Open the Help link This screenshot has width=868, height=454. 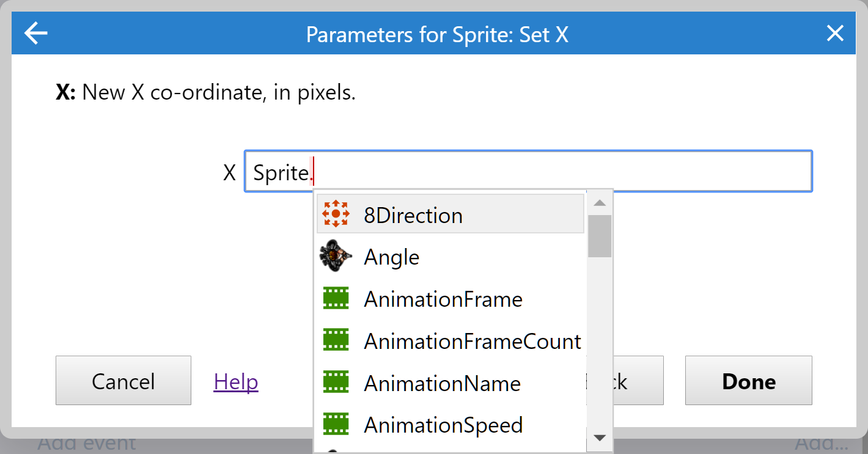click(235, 380)
